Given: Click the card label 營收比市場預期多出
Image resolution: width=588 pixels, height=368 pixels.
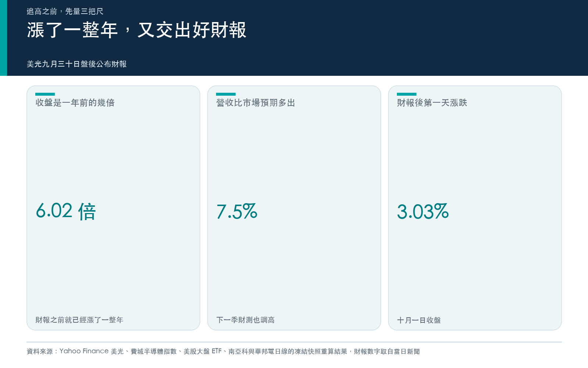Looking at the screenshot, I should (256, 103).
